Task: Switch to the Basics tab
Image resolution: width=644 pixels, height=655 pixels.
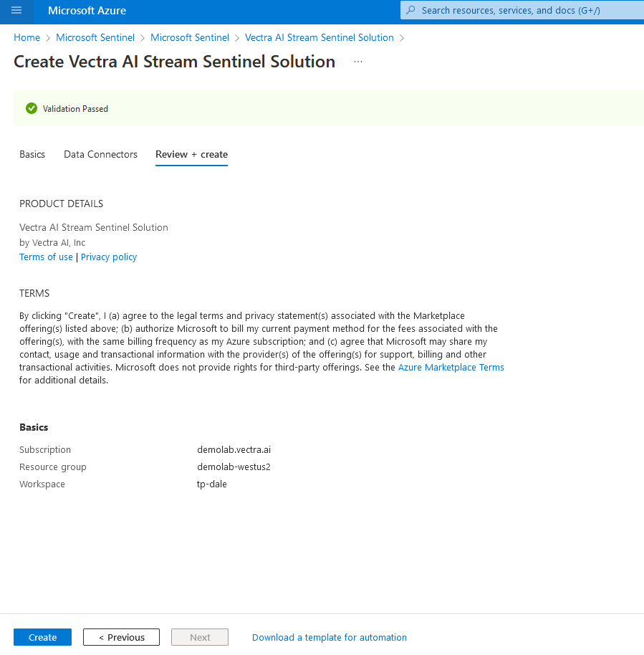Action: [32, 154]
